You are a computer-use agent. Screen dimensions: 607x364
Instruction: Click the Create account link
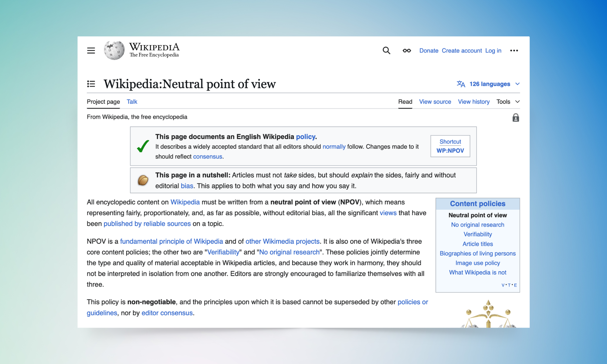click(462, 51)
